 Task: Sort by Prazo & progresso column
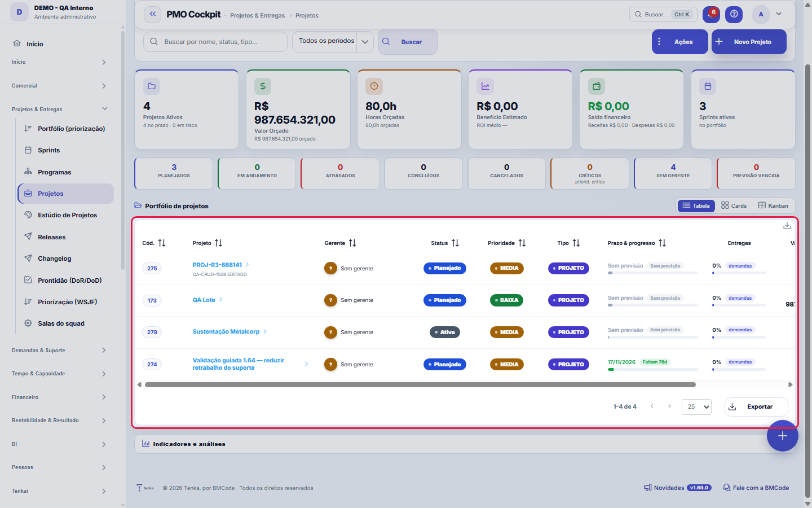tap(662, 243)
